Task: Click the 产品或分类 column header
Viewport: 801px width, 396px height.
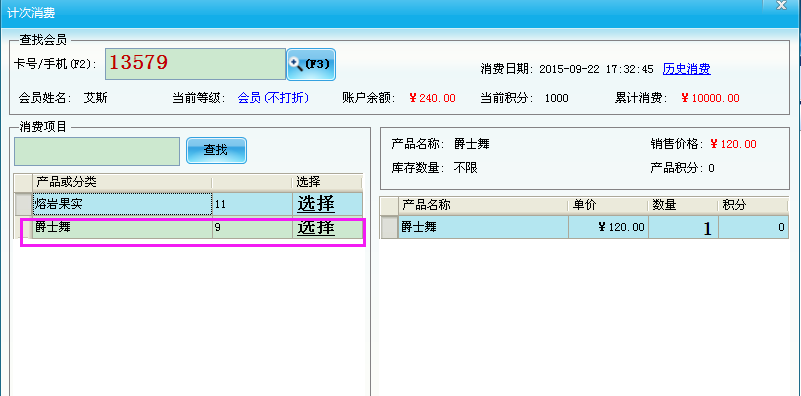Action: pyautogui.click(x=122, y=182)
